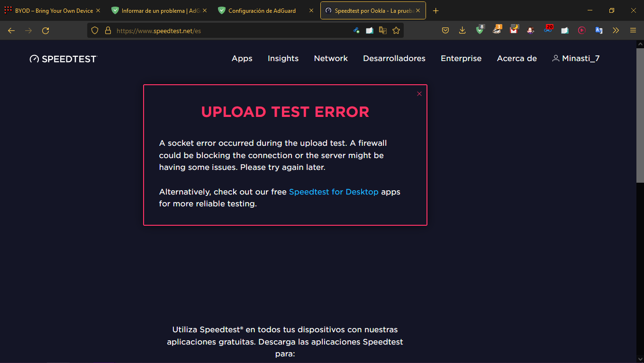
Task: Open the AdGuard extension with badge 8
Action: tap(480, 30)
